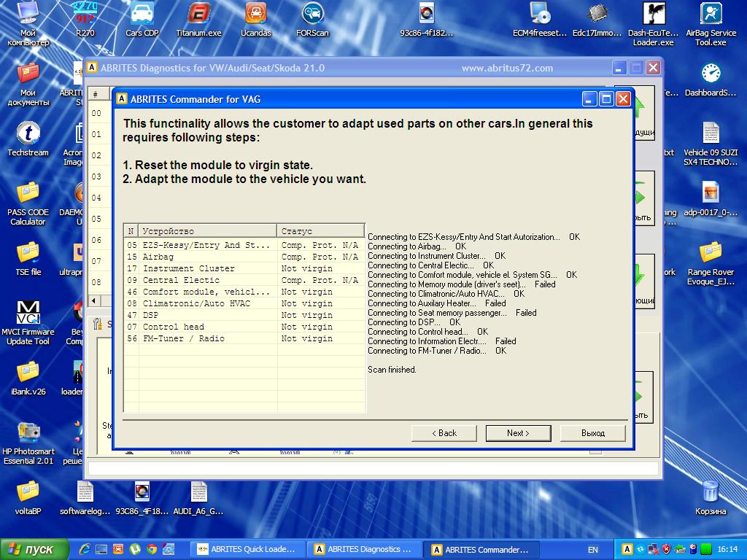747x560 pixels.
Task: Click the scroll-left arrow in Diagnostics window list
Action: [x=94, y=300]
